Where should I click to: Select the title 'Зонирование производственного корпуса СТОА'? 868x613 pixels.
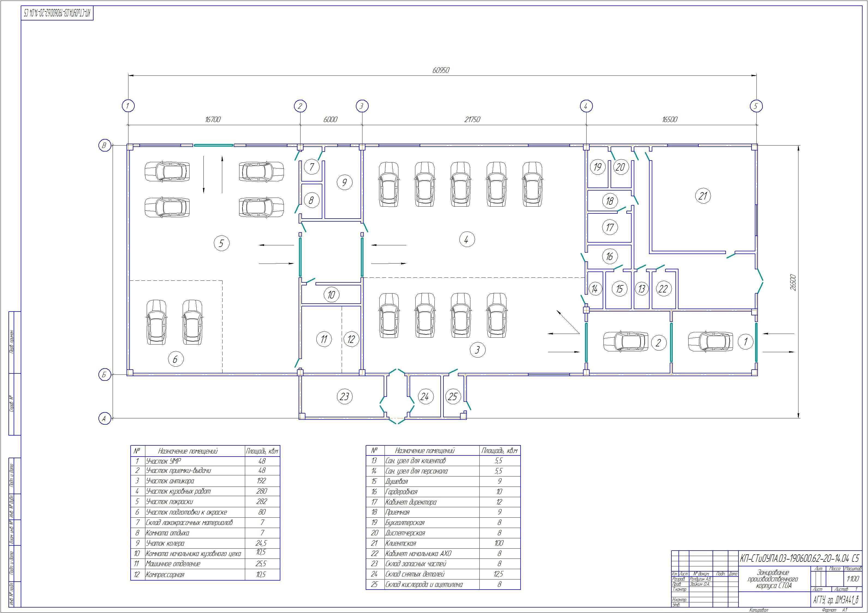click(773, 579)
